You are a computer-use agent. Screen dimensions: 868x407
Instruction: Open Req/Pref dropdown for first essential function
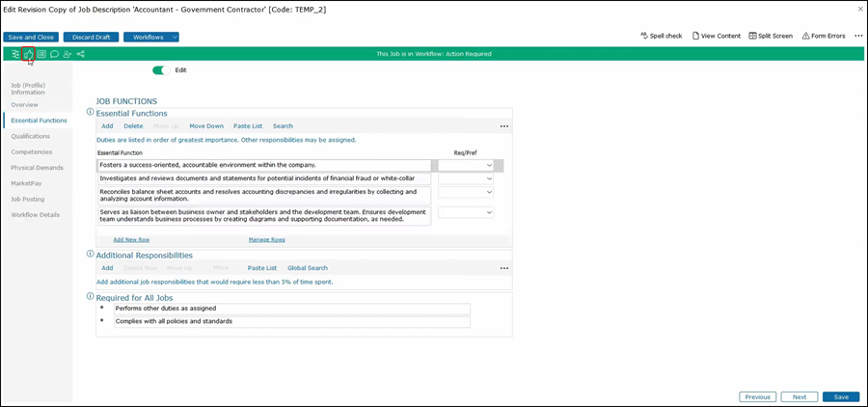(466, 165)
